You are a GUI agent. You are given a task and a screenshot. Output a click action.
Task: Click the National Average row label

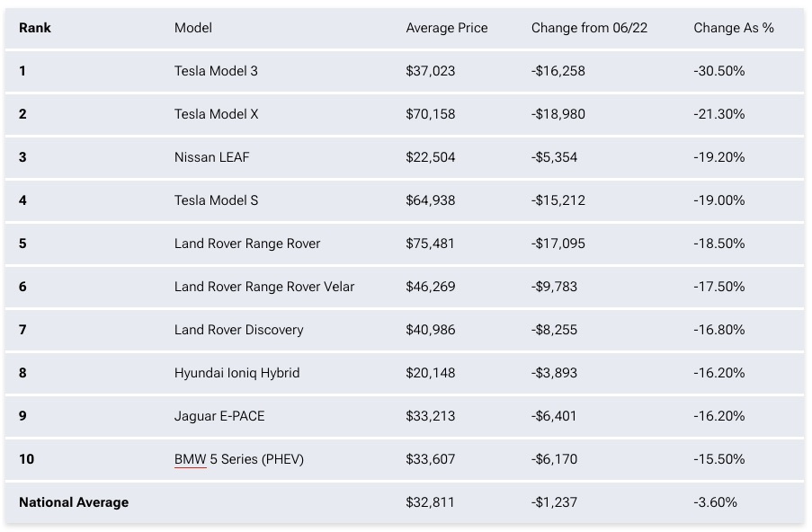(x=74, y=502)
